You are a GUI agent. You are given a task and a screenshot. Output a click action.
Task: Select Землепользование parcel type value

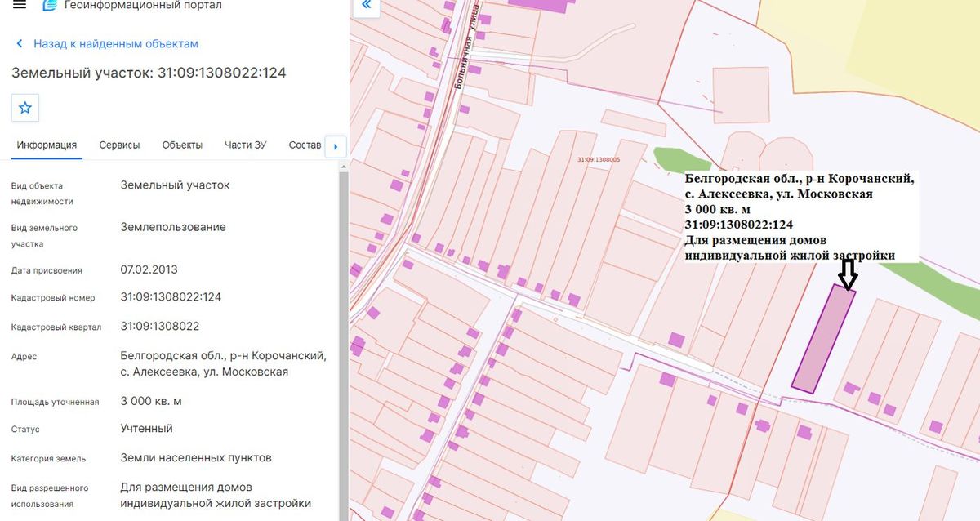pyautogui.click(x=173, y=226)
